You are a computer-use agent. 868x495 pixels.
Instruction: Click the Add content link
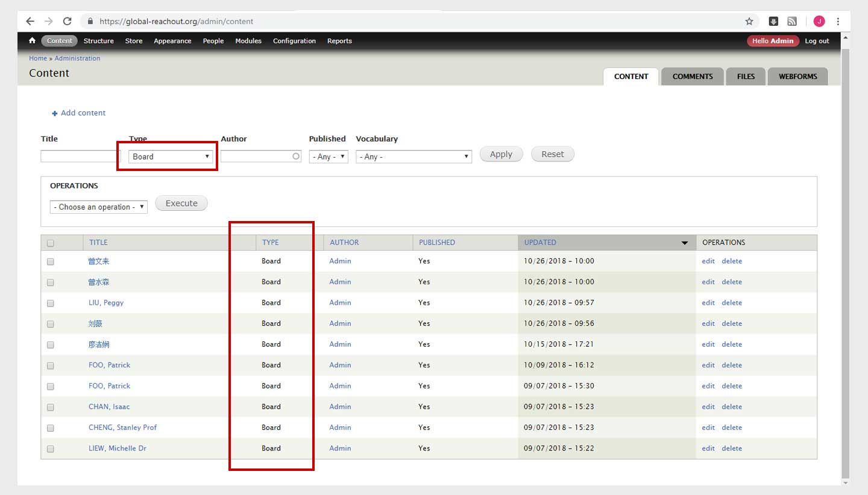(83, 113)
